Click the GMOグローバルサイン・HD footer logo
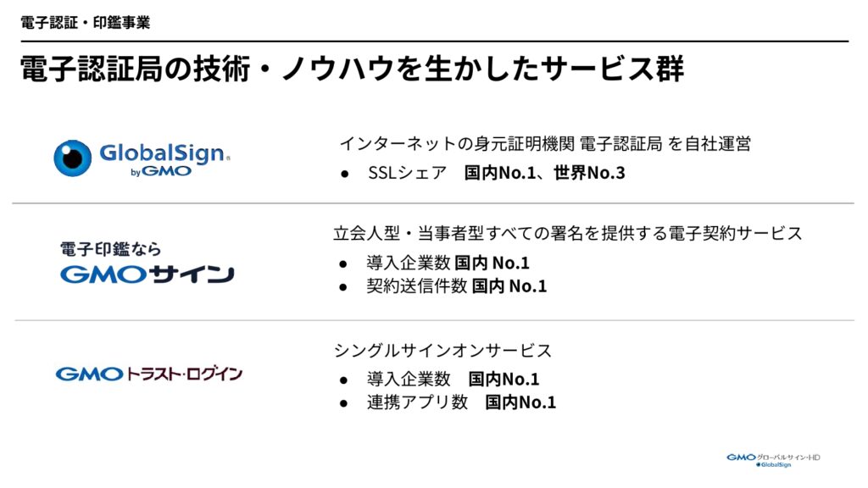 click(773, 457)
